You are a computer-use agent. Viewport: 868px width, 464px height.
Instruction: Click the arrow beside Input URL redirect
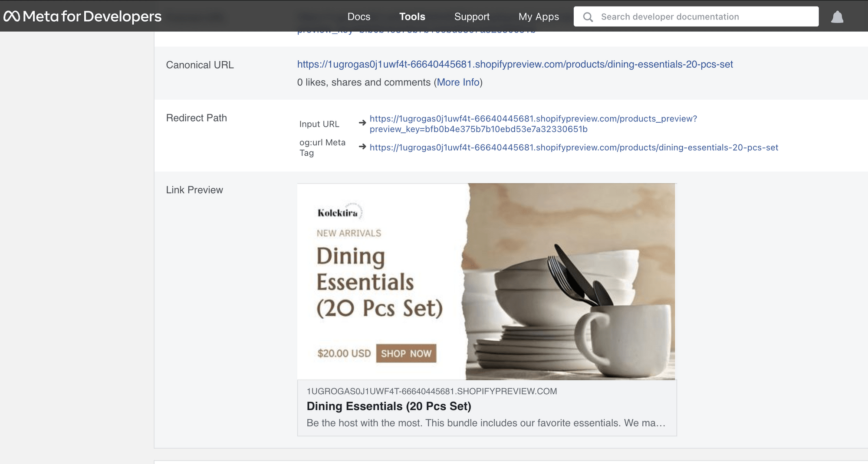362,123
